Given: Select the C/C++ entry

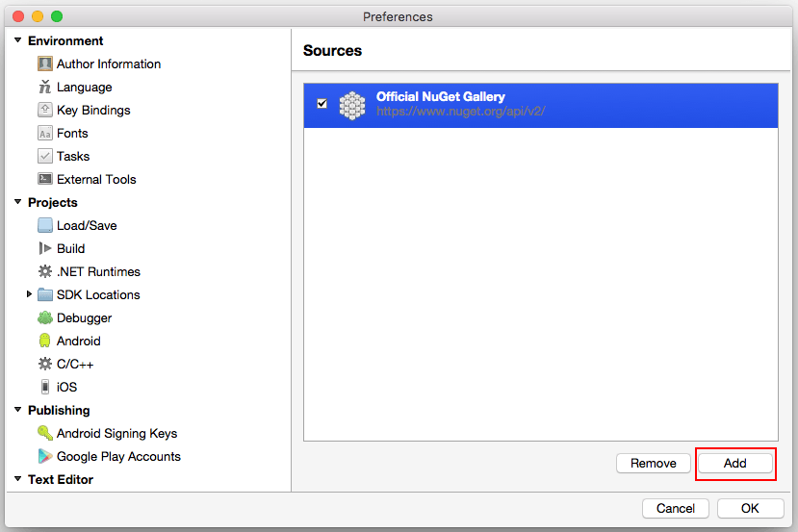Looking at the screenshot, I should 75,365.
